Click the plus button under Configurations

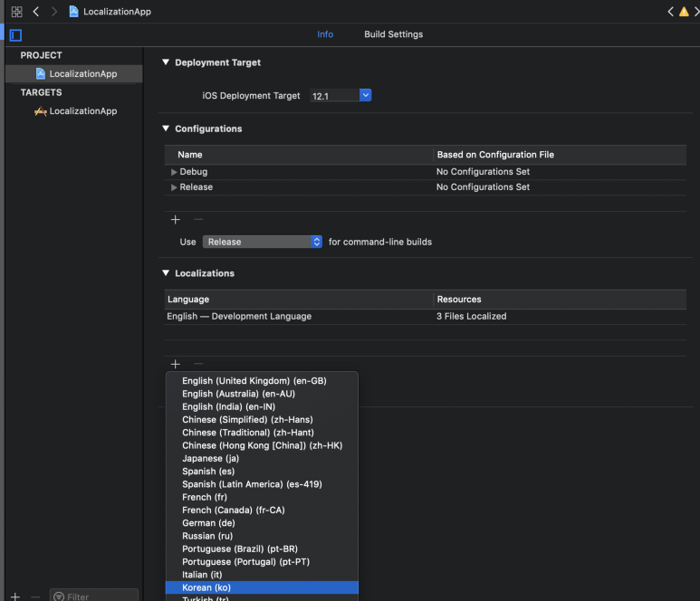[x=176, y=220]
